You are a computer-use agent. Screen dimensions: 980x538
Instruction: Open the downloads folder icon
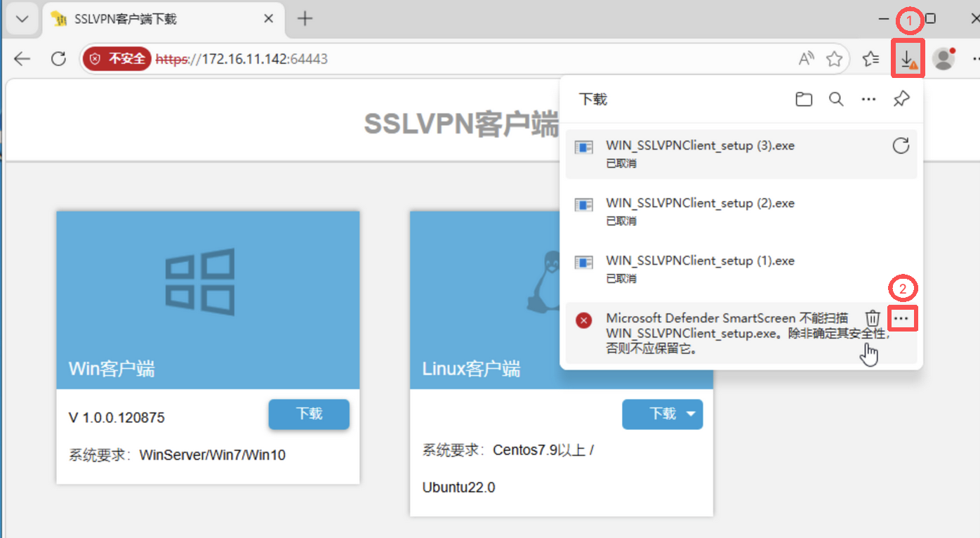click(804, 100)
